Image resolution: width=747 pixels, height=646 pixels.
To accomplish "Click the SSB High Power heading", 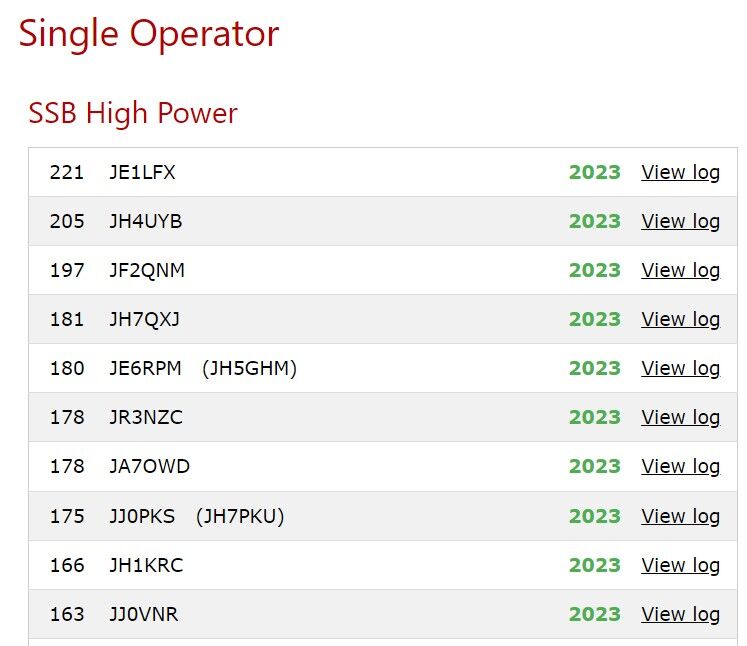I will (x=133, y=113).
